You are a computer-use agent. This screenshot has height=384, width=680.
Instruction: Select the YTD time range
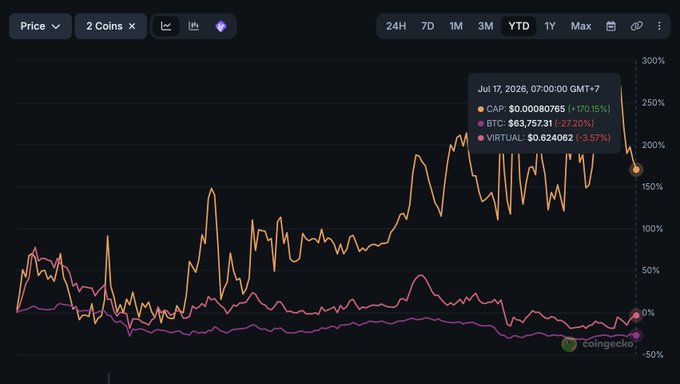pyautogui.click(x=519, y=26)
